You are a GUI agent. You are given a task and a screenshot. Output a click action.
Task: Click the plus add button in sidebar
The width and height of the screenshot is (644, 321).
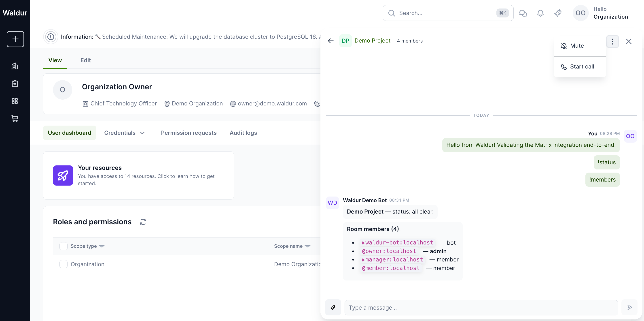pyautogui.click(x=15, y=39)
